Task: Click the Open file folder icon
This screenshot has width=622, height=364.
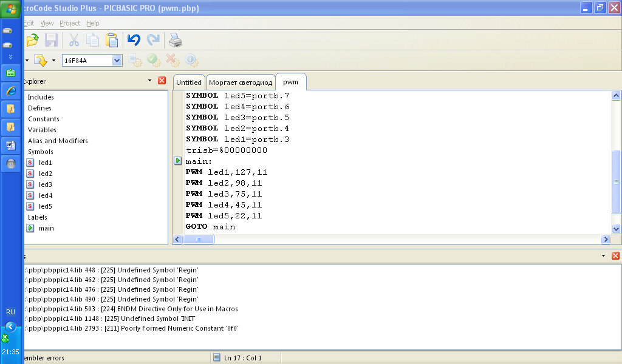Action: (32, 41)
